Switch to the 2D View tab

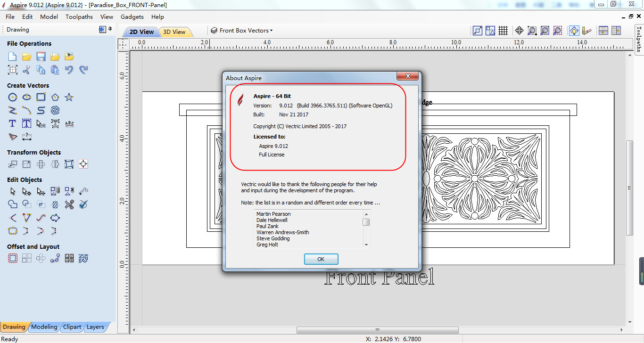tap(142, 32)
